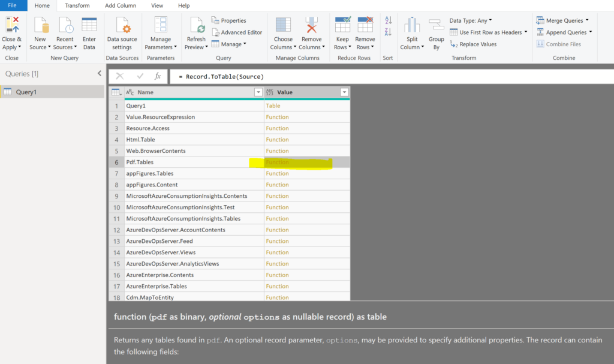Enable Combine Files
Image resolution: width=614 pixels, height=364 pixels.
coord(558,44)
